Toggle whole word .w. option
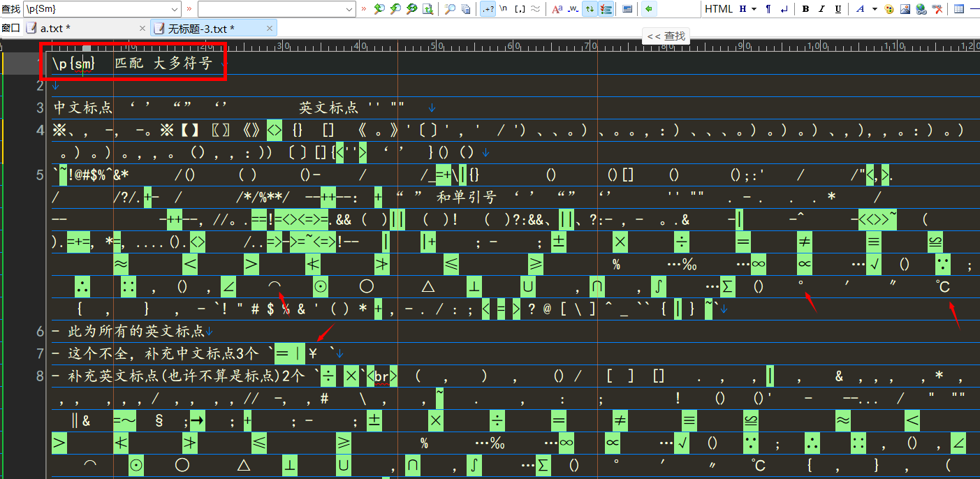The image size is (980, 479). pyautogui.click(x=573, y=9)
